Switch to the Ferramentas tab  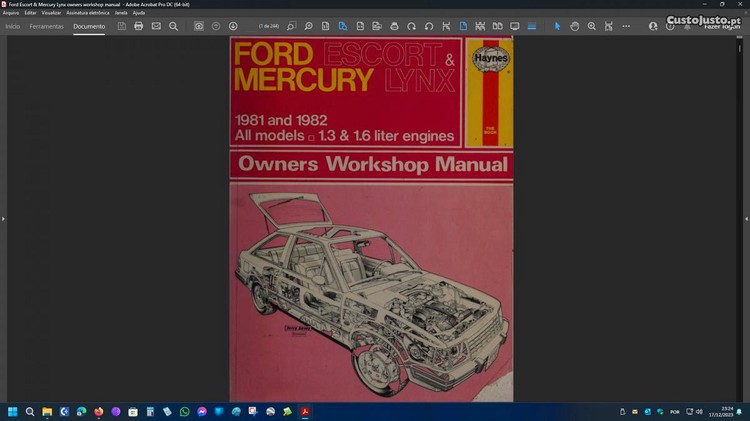tap(46, 26)
